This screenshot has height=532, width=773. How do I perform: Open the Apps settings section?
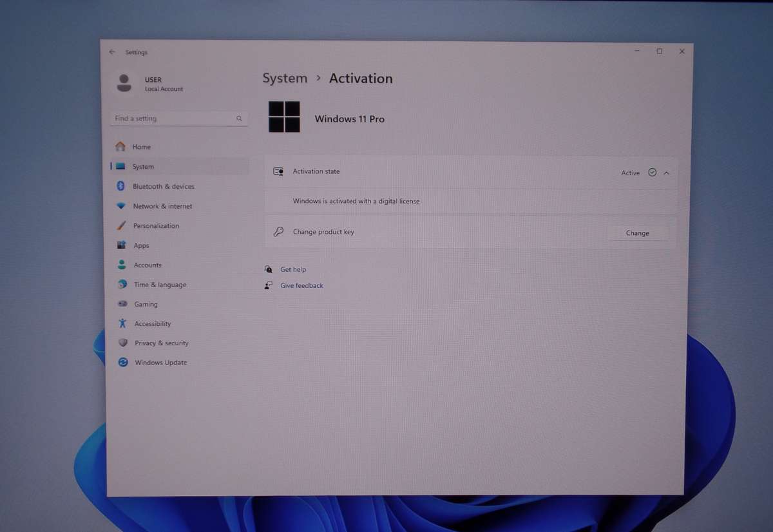(x=141, y=245)
